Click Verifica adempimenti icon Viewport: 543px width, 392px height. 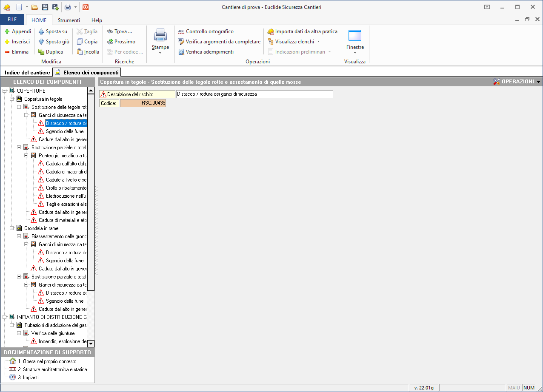click(181, 52)
